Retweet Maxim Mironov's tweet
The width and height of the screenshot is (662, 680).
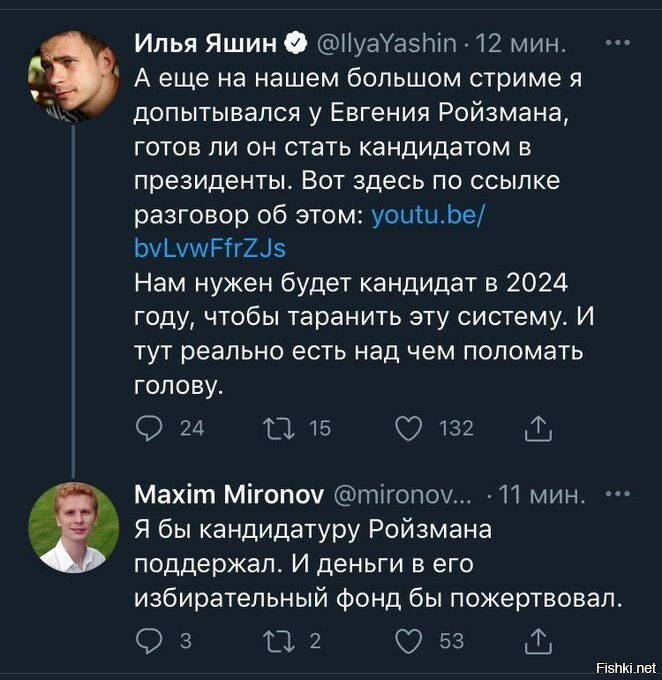pyautogui.click(x=279, y=641)
